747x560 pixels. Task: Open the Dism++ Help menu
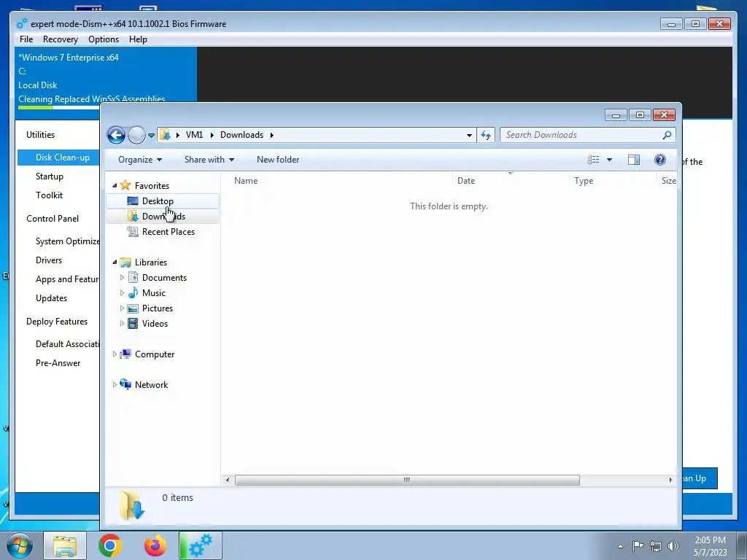[x=138, y=39]
